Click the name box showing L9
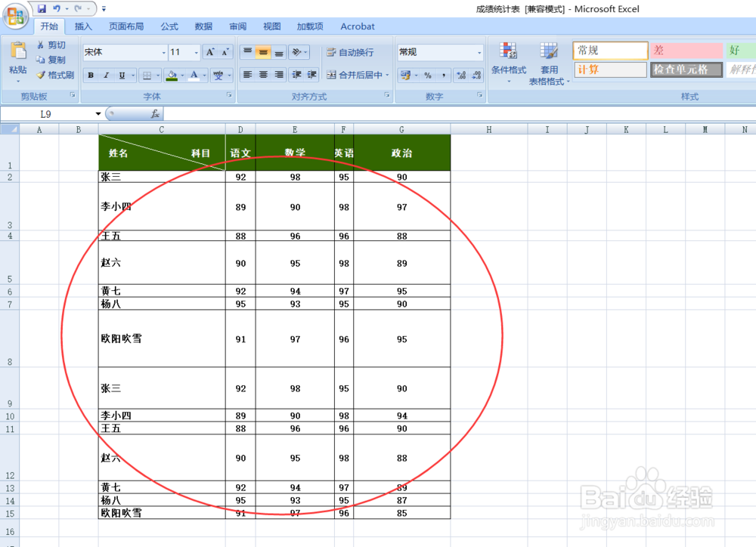The width and height of the screenshot is (756, 547). point(47,114)
